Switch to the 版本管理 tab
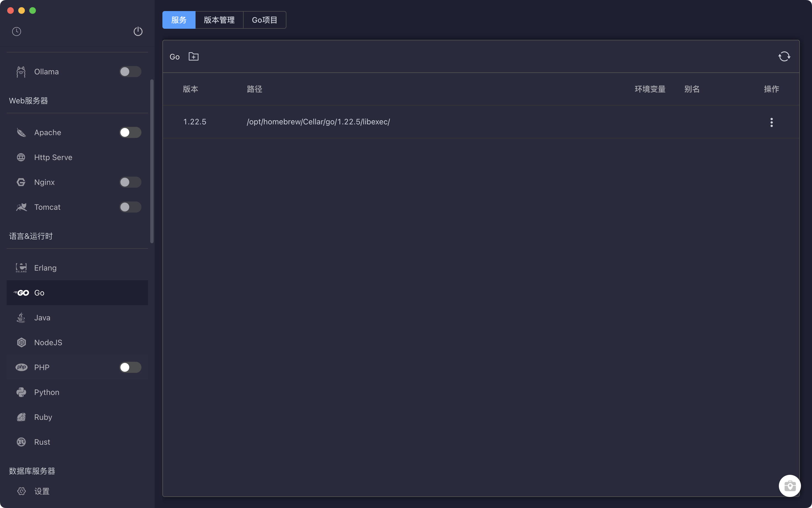 coord(219,20)
